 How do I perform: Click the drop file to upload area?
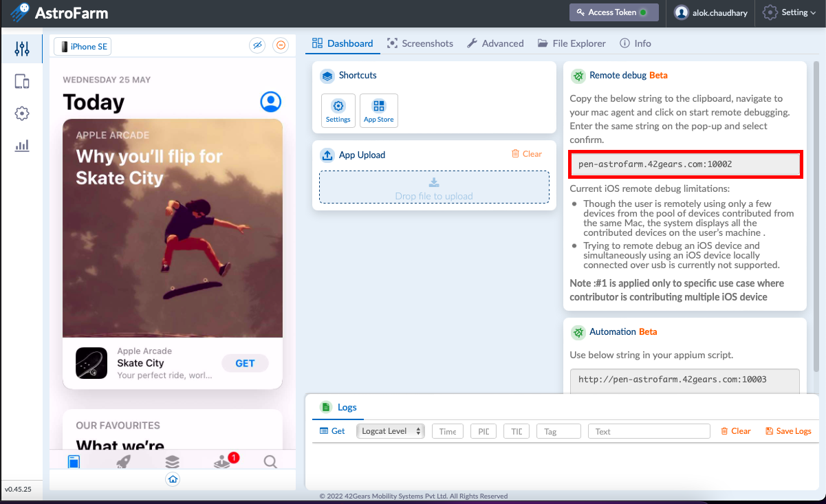click(434, 187)
